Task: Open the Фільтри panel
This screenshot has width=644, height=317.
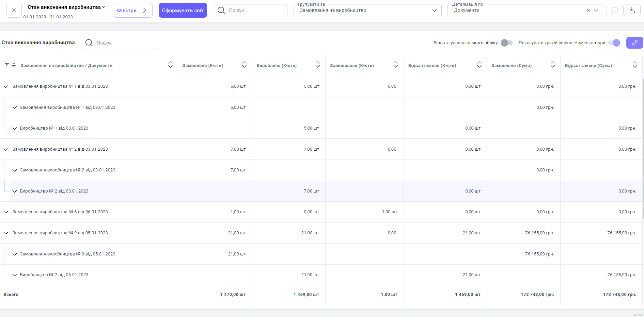Action: tap(133, 10)
